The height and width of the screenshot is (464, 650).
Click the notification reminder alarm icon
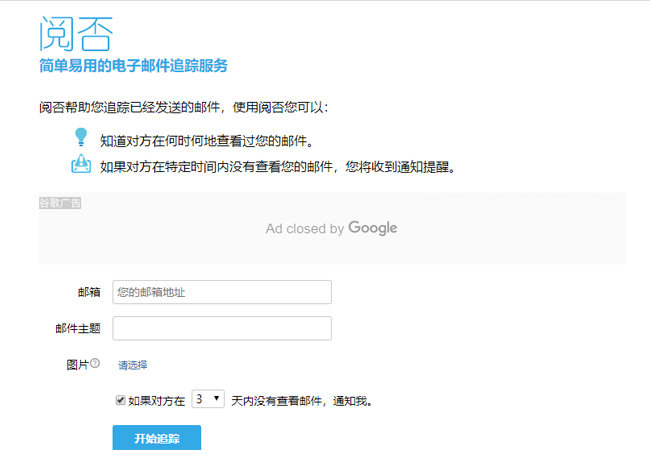[x=81, y=165]
